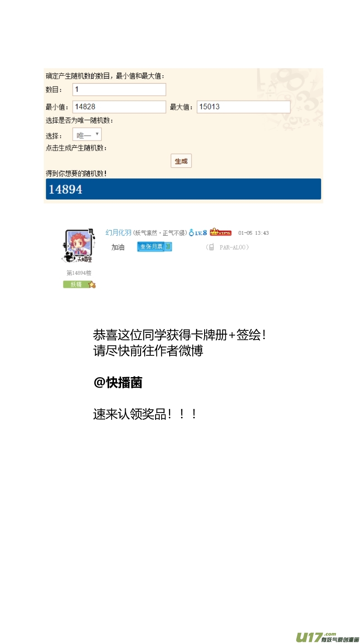Click the Scorpio zodiac symbol on avatar
The width and height of the screenshot is (362, 644).
point(91,232)
